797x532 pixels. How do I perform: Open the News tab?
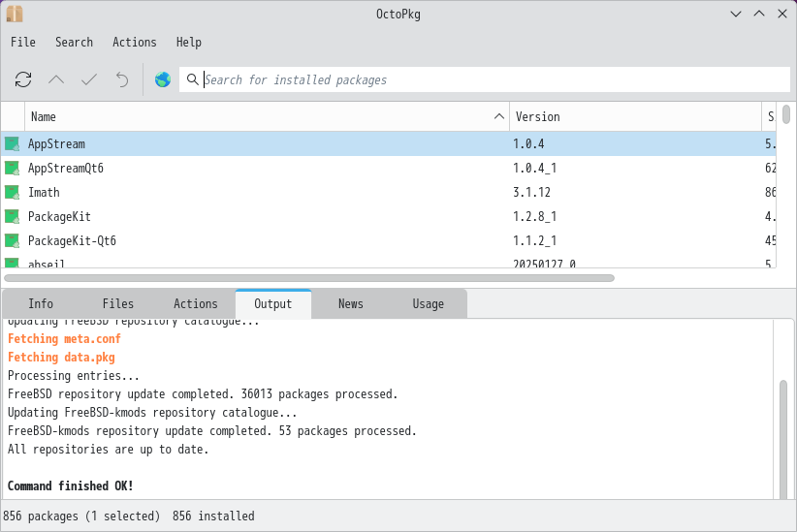351,303
